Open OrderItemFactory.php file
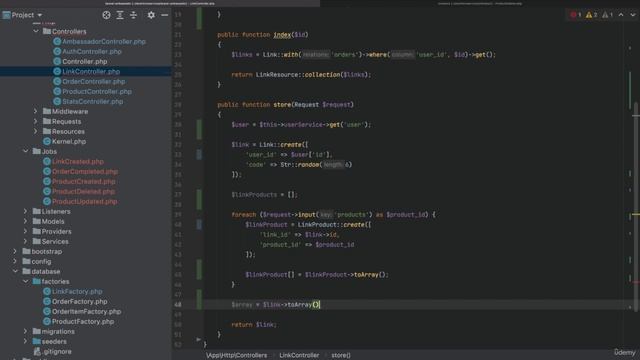The height and width of the screenshot is (360, 640). pyautogui.click(x=87, y=311)
